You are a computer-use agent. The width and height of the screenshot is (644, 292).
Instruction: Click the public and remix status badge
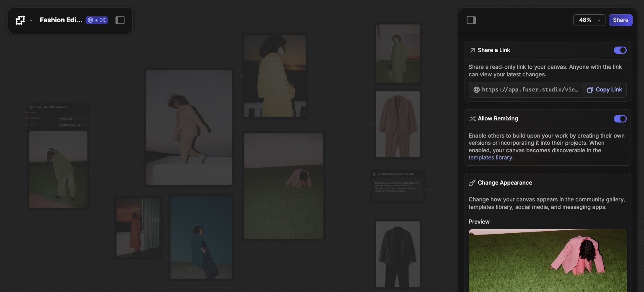(96, 20)
